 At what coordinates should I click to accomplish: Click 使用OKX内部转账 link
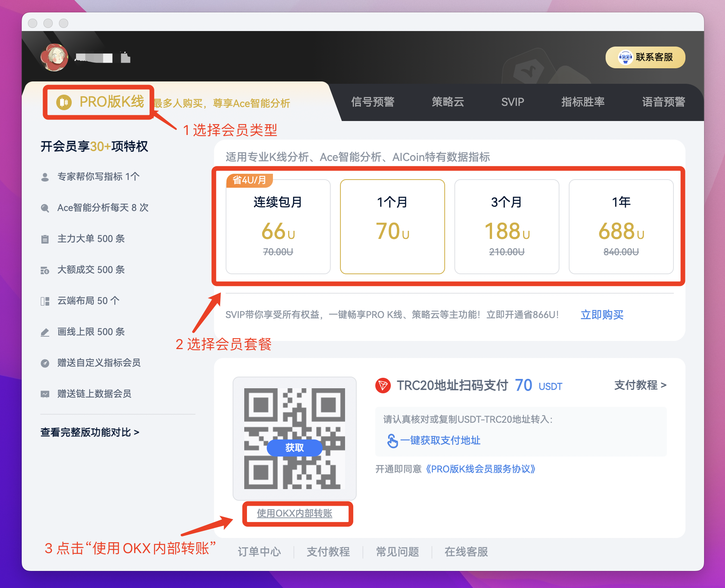[x=295, y=514]
